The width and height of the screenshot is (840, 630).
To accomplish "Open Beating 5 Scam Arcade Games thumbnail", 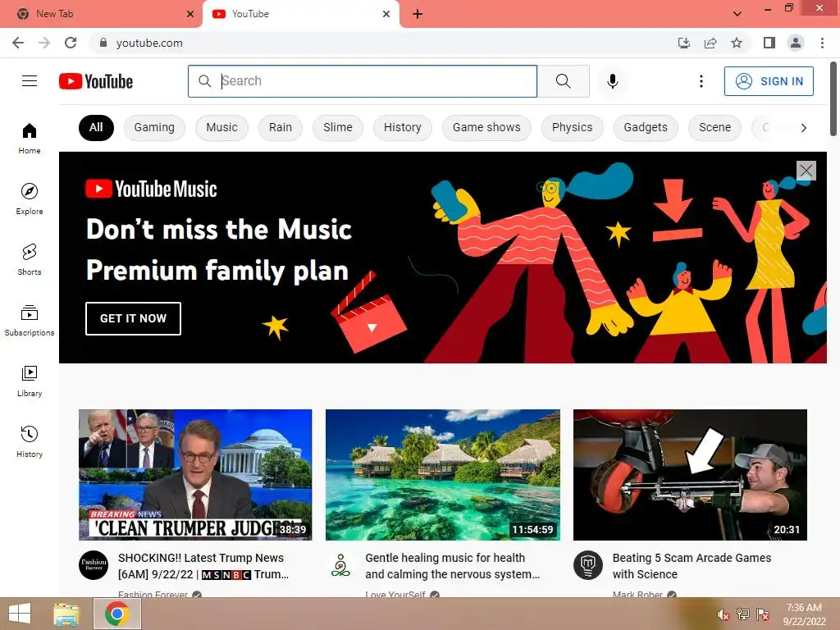I will point(690,475).
